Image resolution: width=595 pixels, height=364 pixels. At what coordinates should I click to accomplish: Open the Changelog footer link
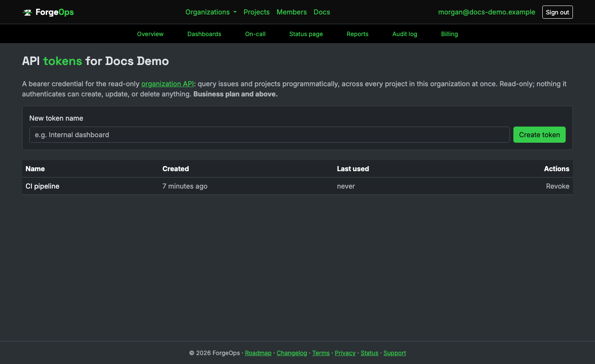click(292, 353)
